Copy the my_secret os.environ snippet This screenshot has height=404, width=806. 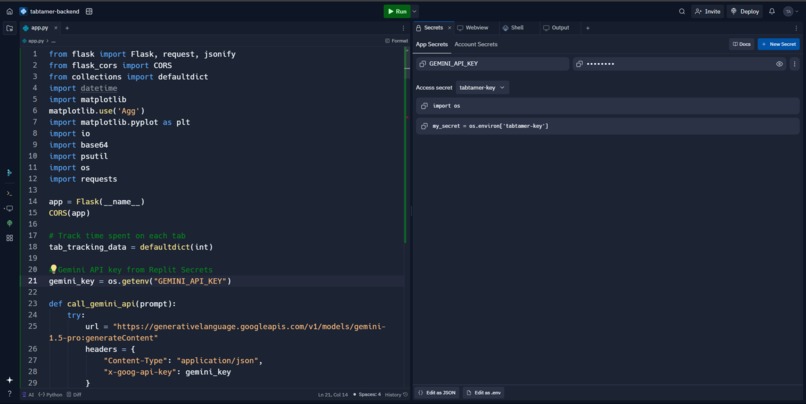coord(424,126)
